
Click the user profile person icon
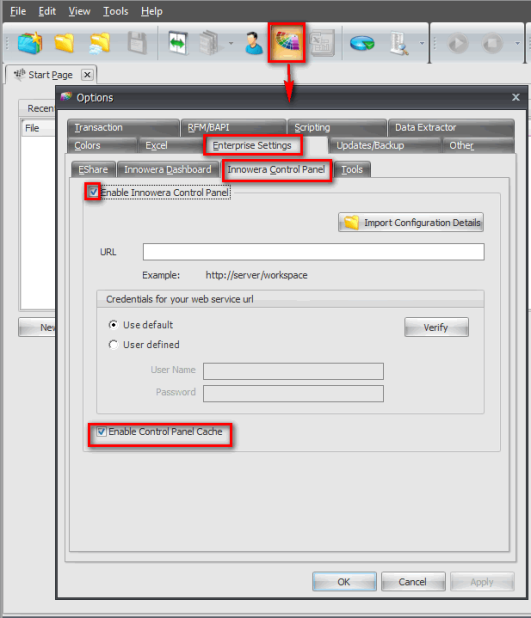pos(253,43)
